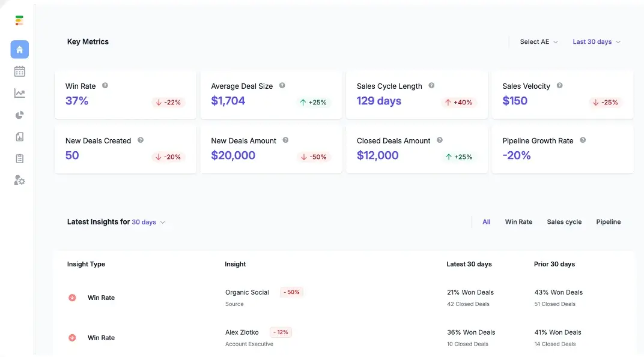The width and height of the screenshot is (644, 357).
Task: Click the 41% Won Deals cell
Action: (x=557, y=332)
